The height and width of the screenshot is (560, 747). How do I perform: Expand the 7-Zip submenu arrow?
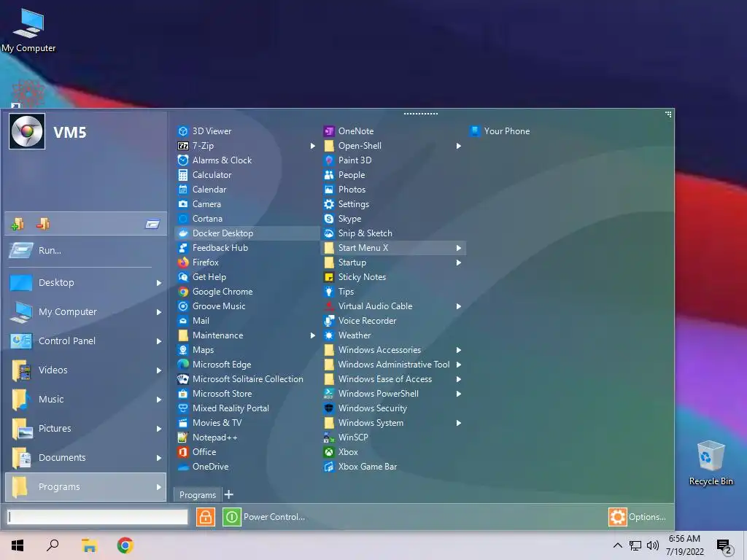tap(312, 146)
